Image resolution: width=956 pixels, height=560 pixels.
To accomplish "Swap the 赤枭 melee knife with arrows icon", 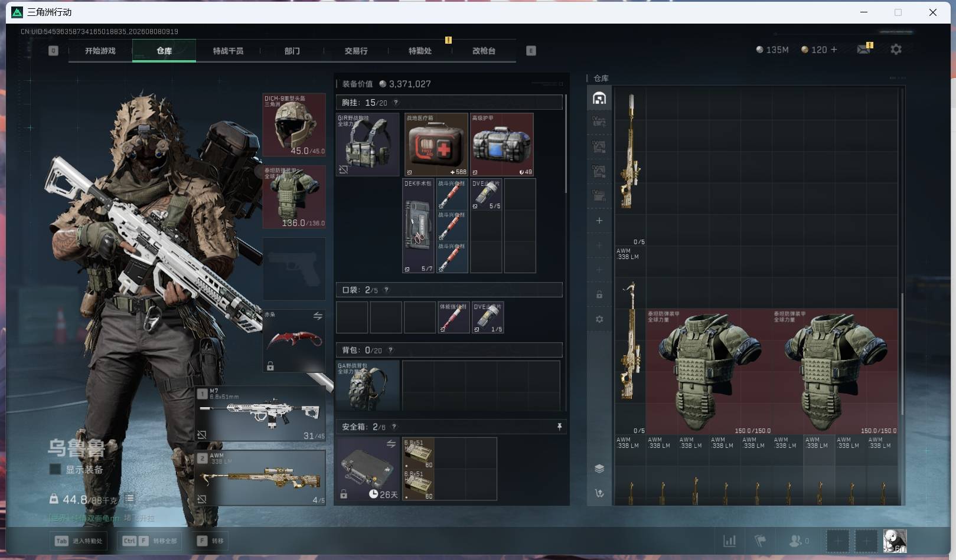I will 318,316.
